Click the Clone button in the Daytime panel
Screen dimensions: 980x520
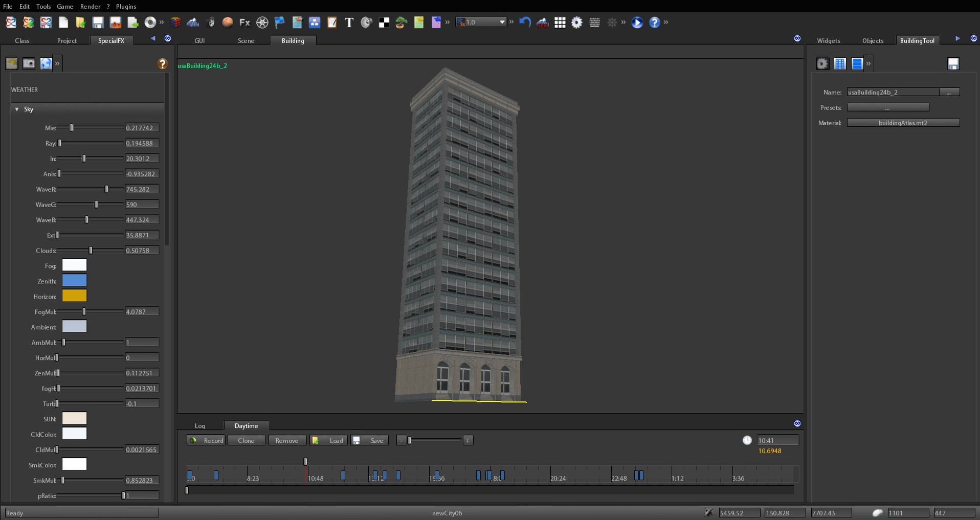[246, 440]
